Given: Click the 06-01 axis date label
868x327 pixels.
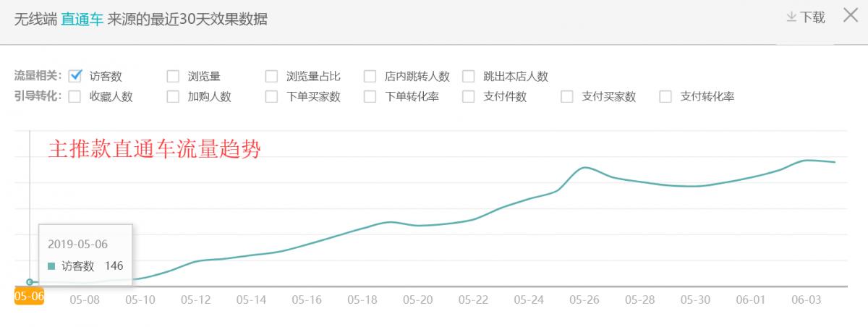Looking at the screenshot, I should (x=750, y=298).
